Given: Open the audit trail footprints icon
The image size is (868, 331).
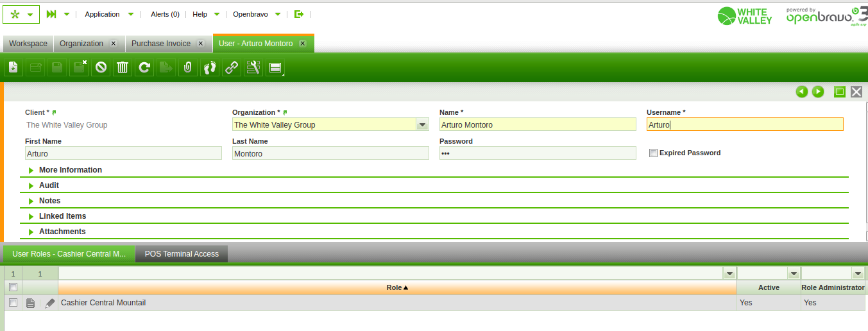Looking at the screenshot, I should [210, 67].
